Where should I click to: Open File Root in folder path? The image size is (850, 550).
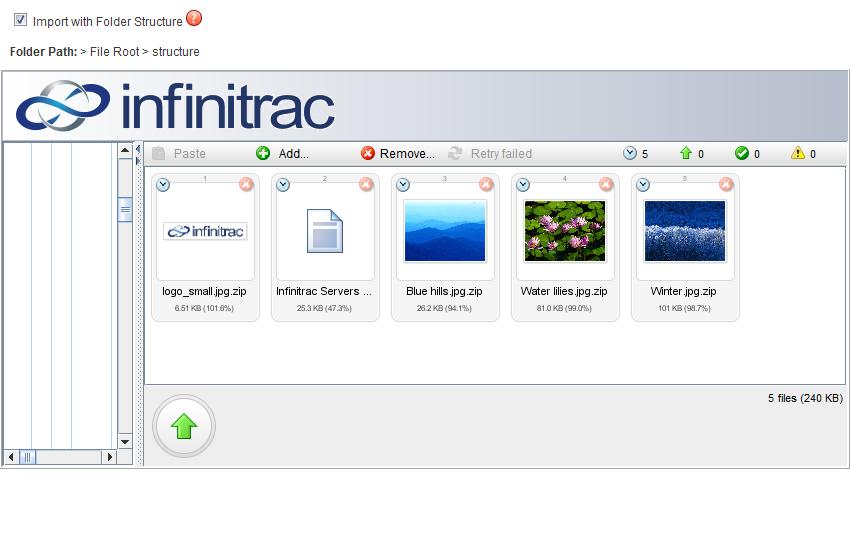pos(114,51)
